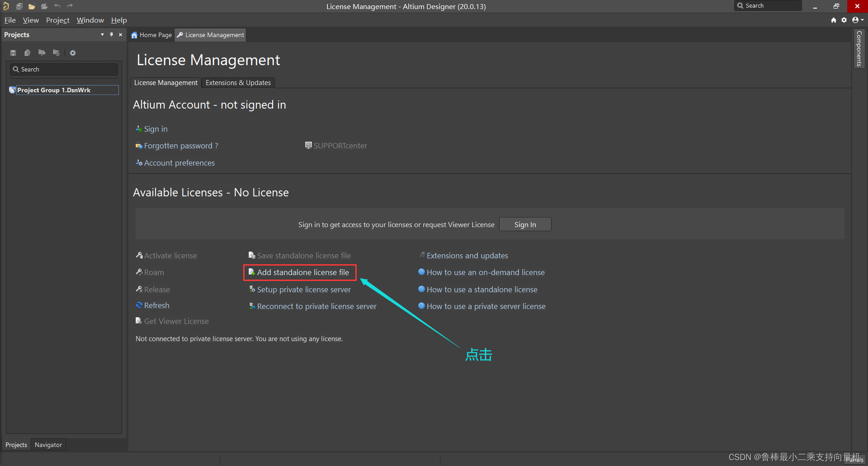This screenshot has width=868, height=466.
Task: Switch to Navigator panel tab
Action: pos(48,445)
